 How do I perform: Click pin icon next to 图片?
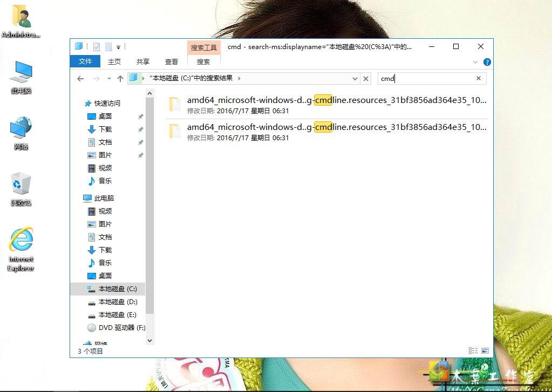click(x=140, y=155)
